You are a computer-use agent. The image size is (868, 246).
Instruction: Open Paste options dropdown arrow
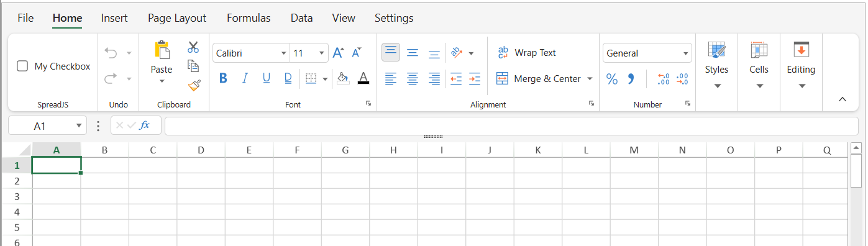162,81
